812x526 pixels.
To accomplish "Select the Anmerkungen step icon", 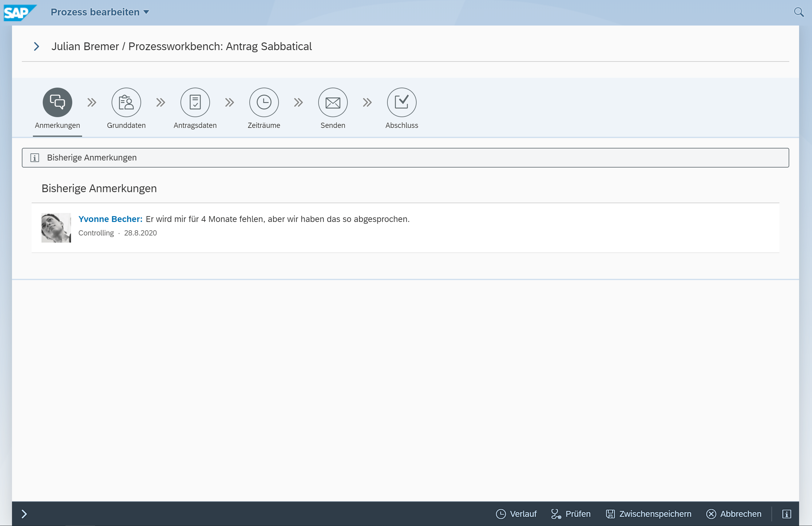I will (57, 102).
